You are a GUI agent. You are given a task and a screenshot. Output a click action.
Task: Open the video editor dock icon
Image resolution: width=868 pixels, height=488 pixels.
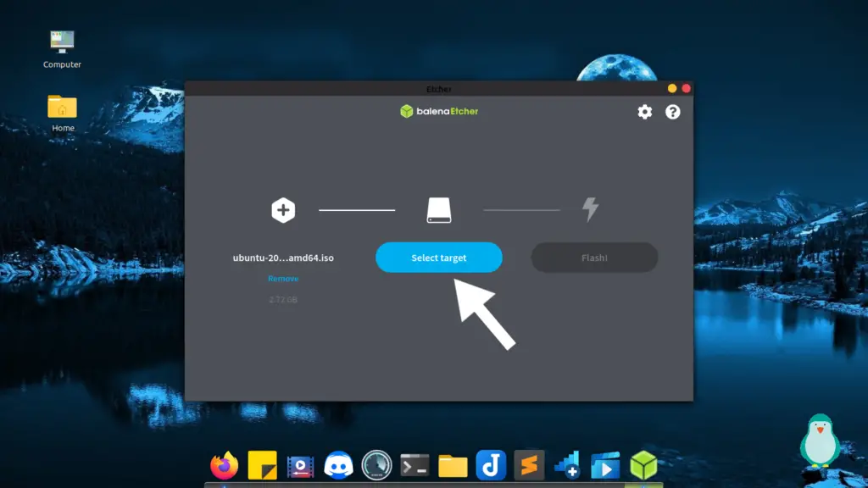click(x=301, y=466)
